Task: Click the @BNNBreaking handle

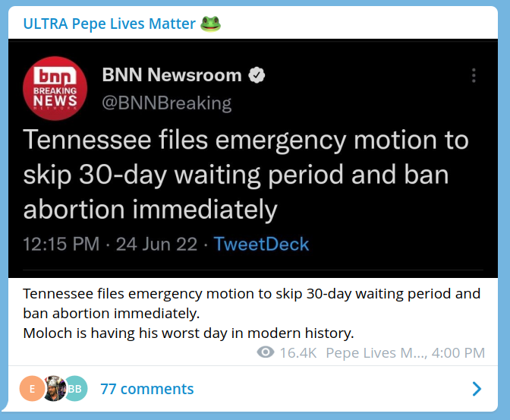Action: (166, 103)
